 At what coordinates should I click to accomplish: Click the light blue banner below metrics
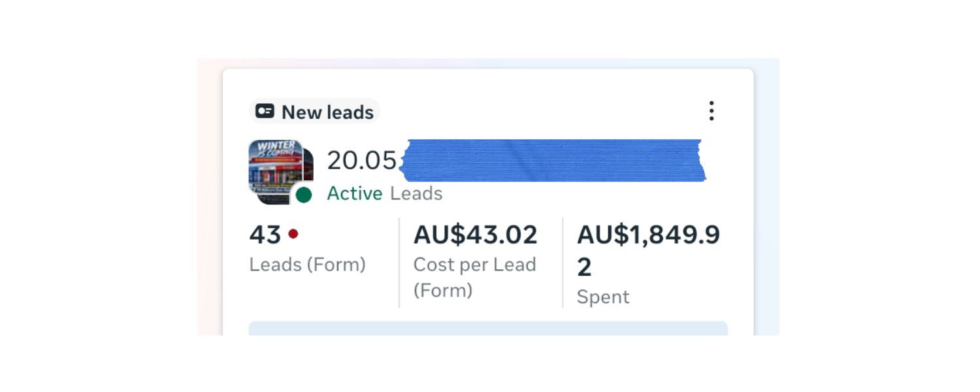coord(488,328)
